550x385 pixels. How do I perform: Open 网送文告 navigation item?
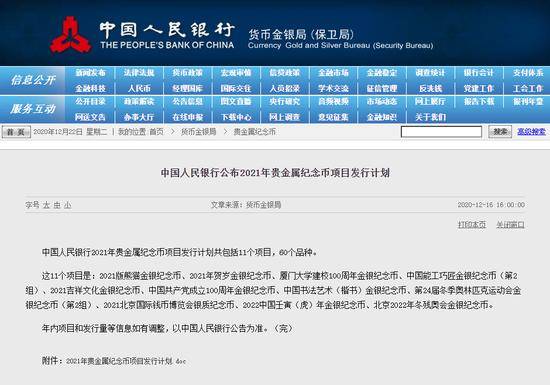pyautogui.click(x=90, y=117)
